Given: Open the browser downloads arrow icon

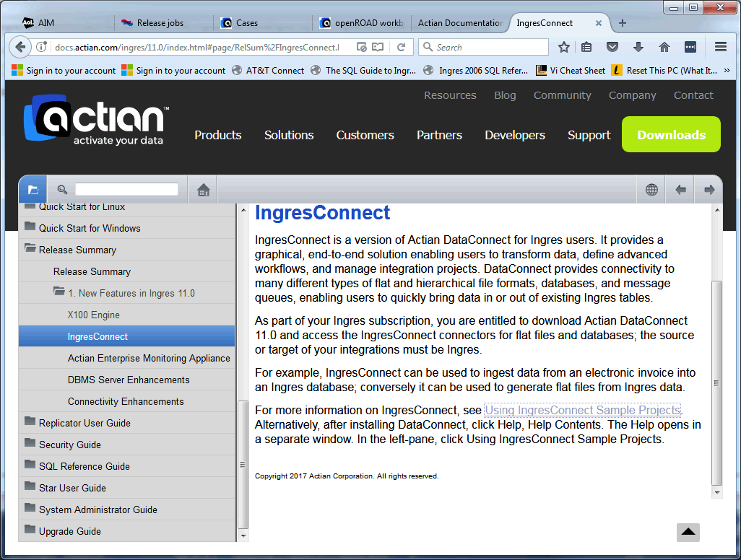Looking at the screenshot, I should click(638, 47).
